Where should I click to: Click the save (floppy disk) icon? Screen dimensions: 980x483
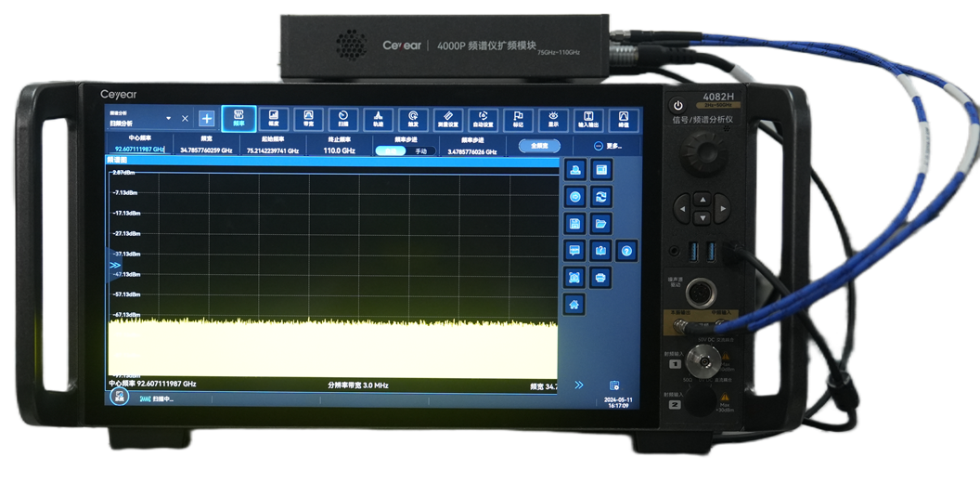click(x=574, y=224)
